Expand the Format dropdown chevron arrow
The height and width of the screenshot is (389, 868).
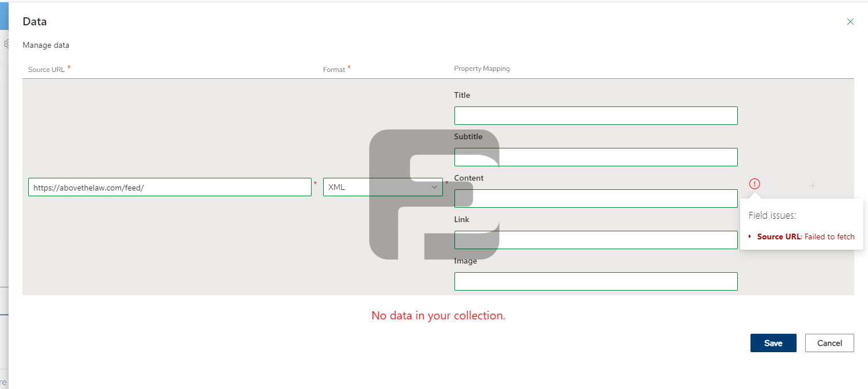435,187
